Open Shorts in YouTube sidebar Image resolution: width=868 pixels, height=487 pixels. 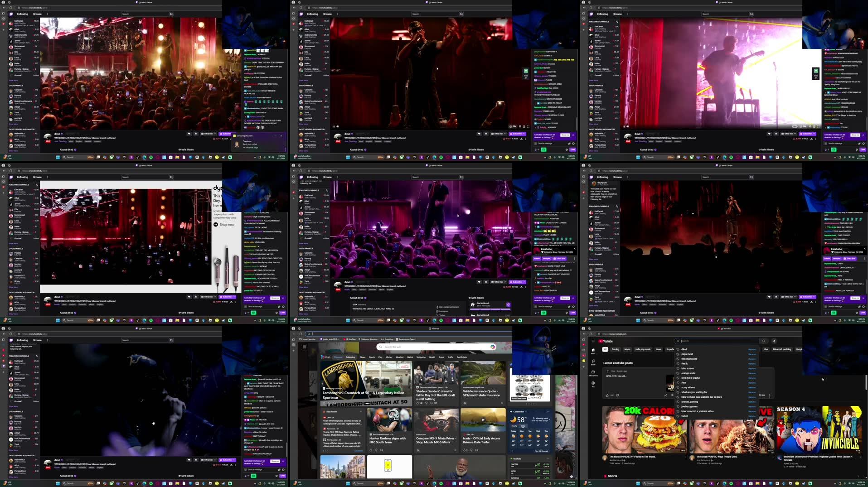tap(593, 362)
